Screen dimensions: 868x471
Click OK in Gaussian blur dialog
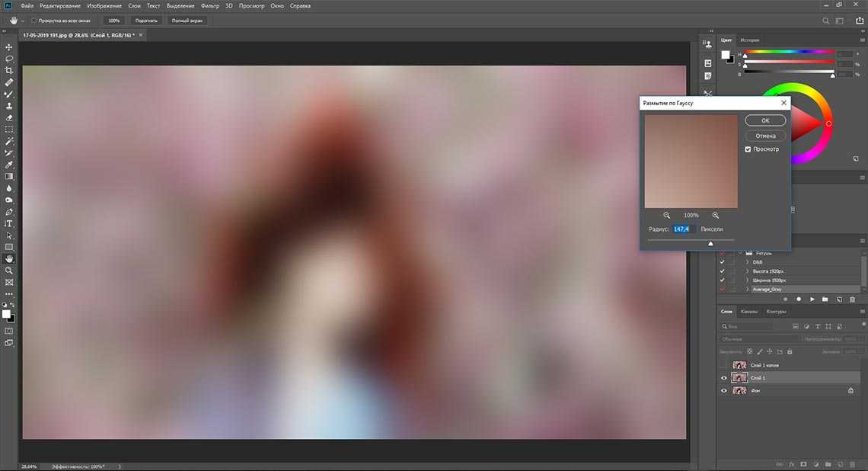pos(765,120)
